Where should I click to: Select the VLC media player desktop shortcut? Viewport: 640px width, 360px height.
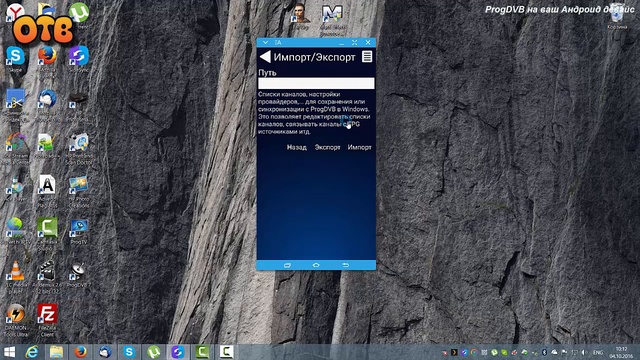point(16,277)
